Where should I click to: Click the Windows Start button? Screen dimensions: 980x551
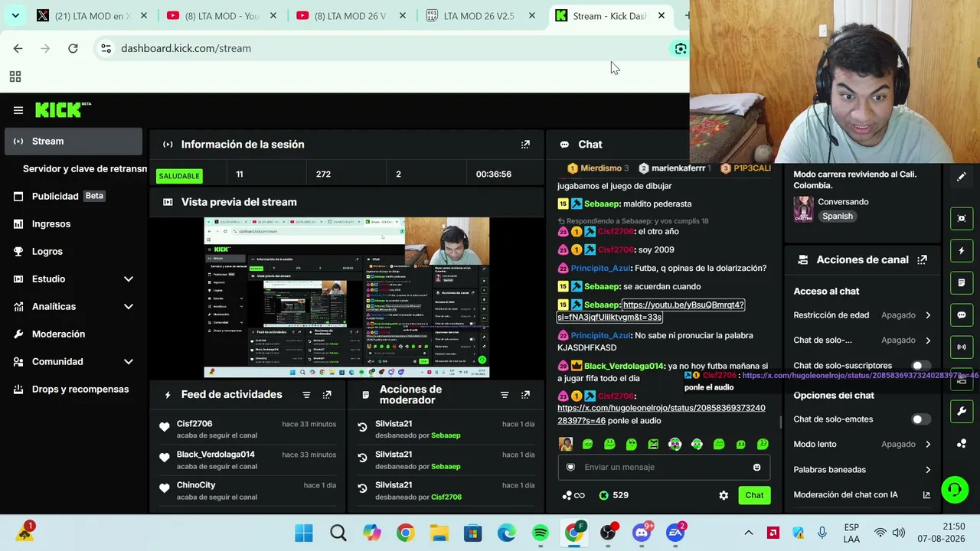click(x=304, y=533)
